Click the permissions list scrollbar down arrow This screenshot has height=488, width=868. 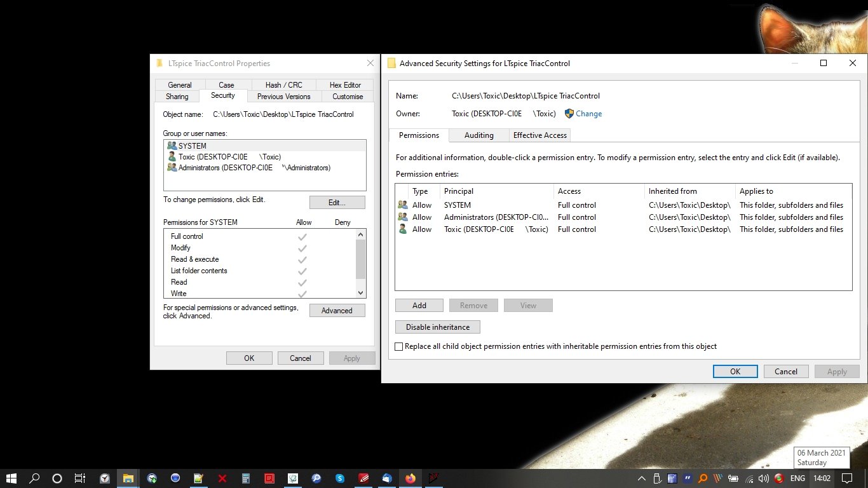[361, 293]
